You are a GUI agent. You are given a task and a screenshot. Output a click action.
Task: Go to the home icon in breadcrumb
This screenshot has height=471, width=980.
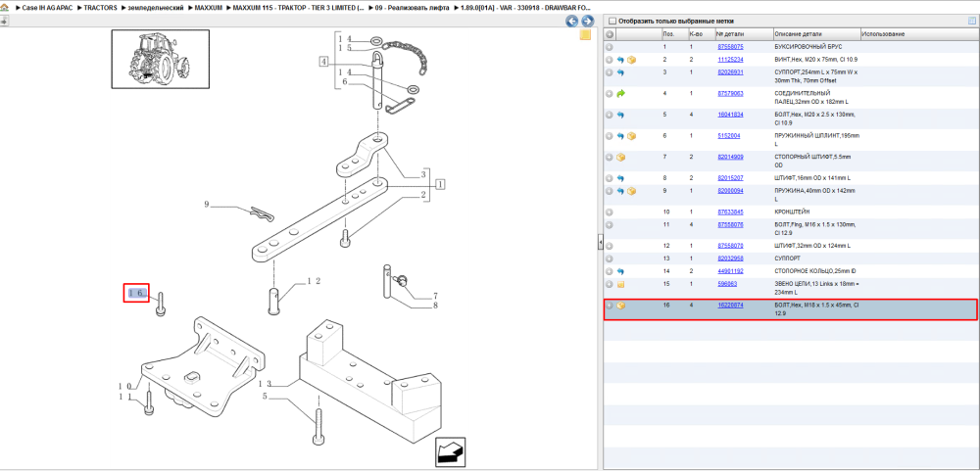click(4, 6)
